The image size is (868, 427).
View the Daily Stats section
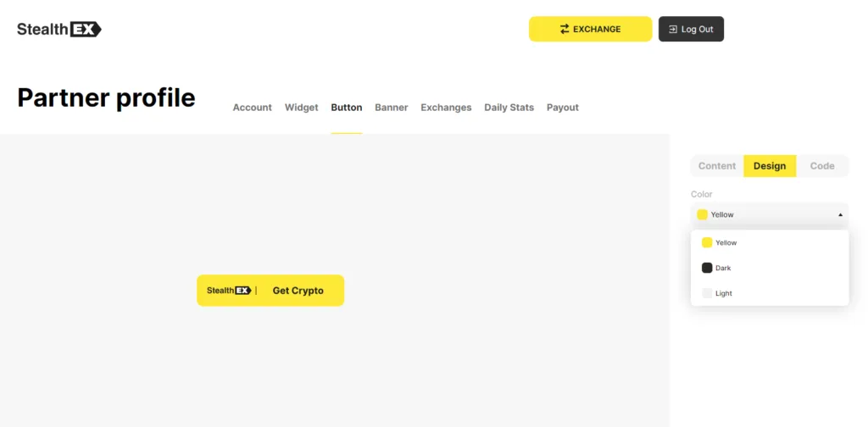pyautogui.click(x=509, y=108)
